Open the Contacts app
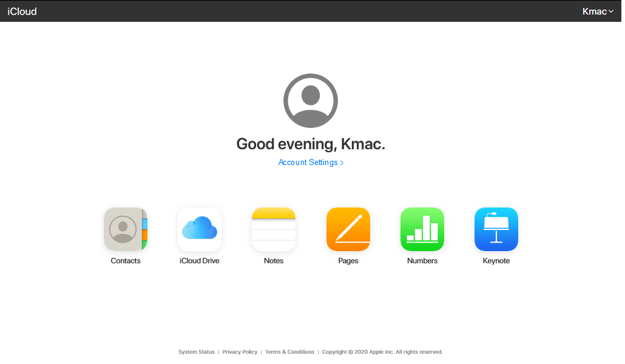This screenshot has width=625, height=364. click(x=125, y=229)
